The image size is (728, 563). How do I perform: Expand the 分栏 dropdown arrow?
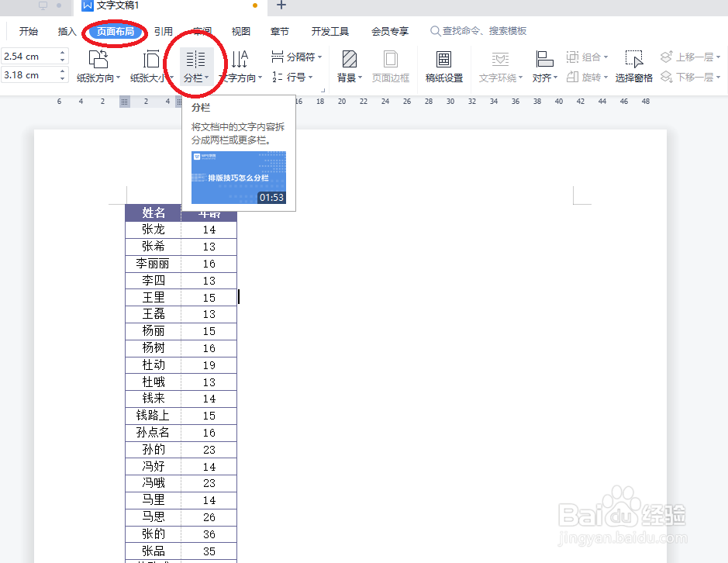(206, 78)
